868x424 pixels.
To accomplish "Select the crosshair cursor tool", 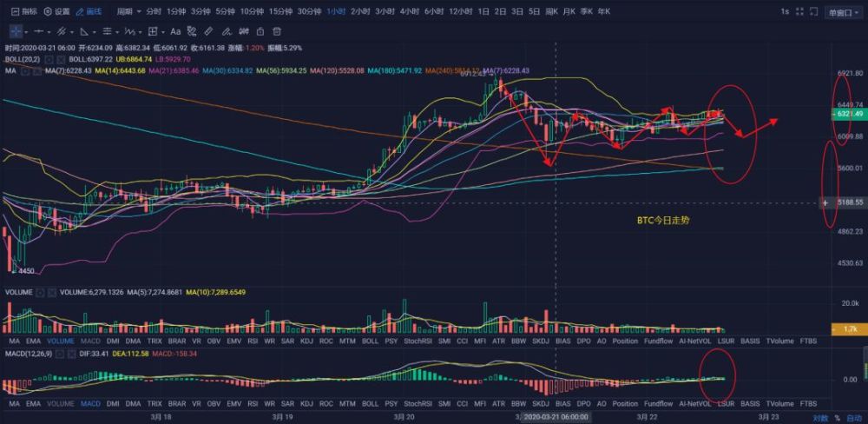I will tap(16, 31).
